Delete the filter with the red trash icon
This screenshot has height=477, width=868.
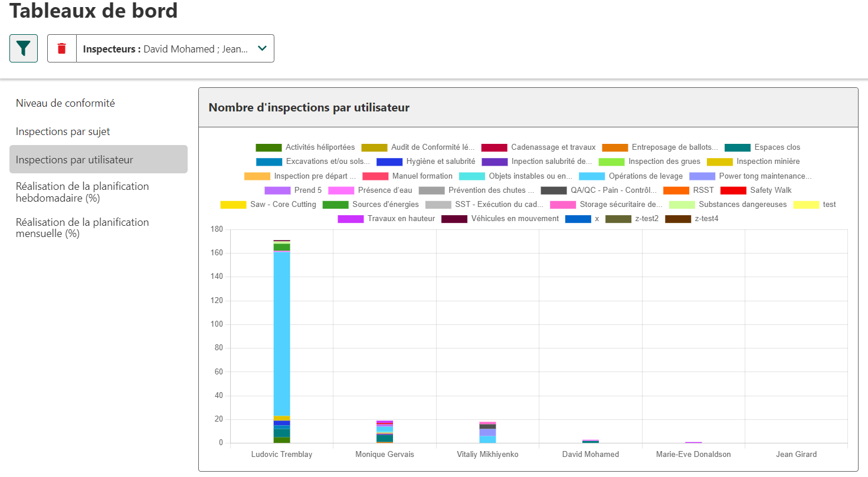(x=62, y=48)
